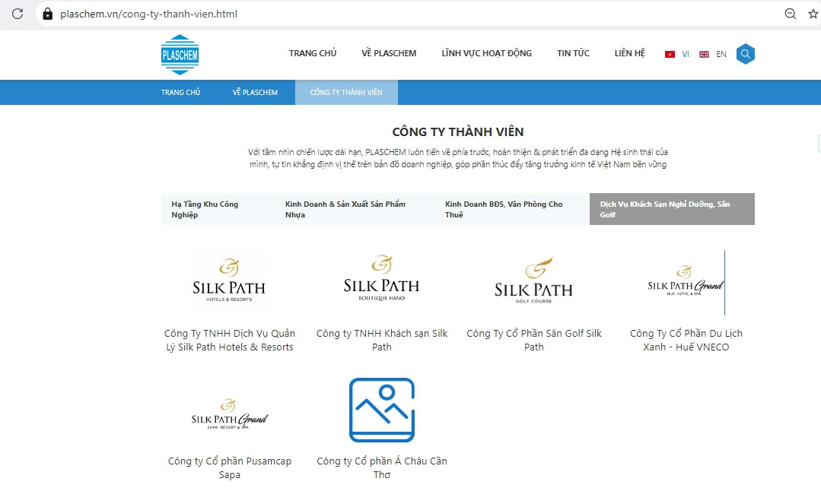
Task: Open the blue hexagon search icon
Action: click(745, 54)
